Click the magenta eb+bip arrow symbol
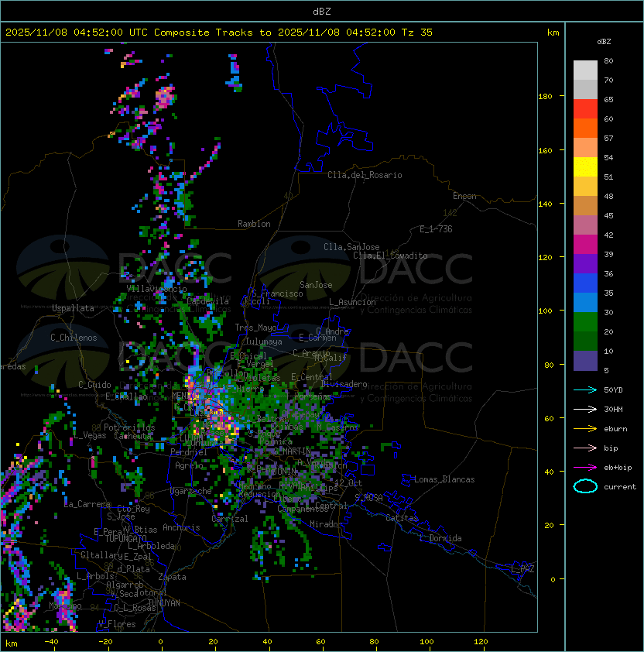The width and height of the screenshot is (644, 652). [585, 468]
